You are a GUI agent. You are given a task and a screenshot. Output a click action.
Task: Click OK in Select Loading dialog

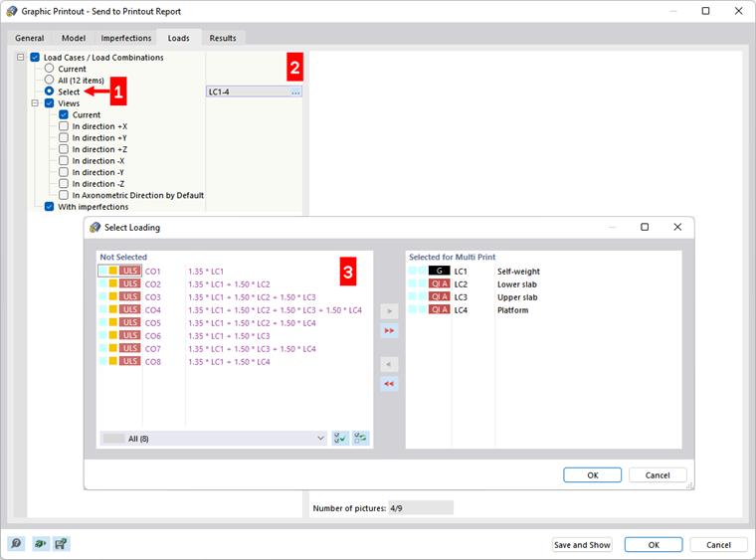click(x=593, y=475)
